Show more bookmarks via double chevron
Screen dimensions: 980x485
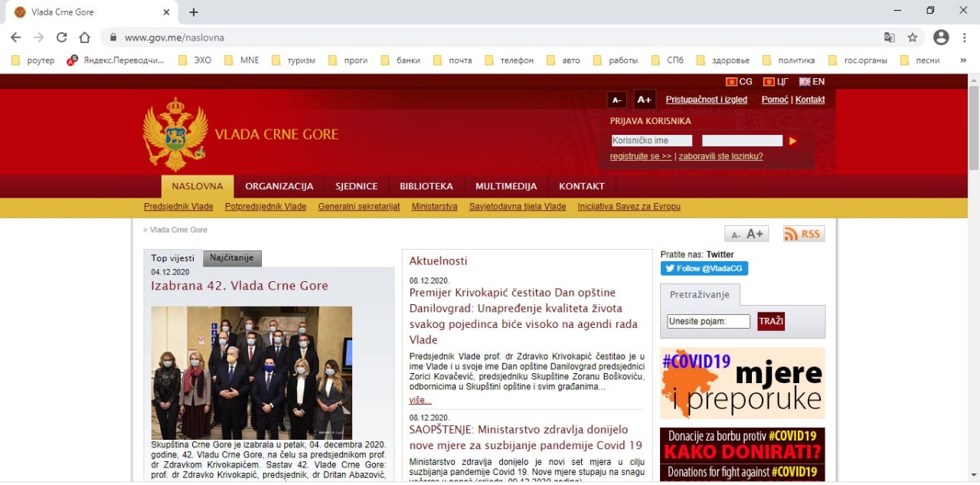963,60
